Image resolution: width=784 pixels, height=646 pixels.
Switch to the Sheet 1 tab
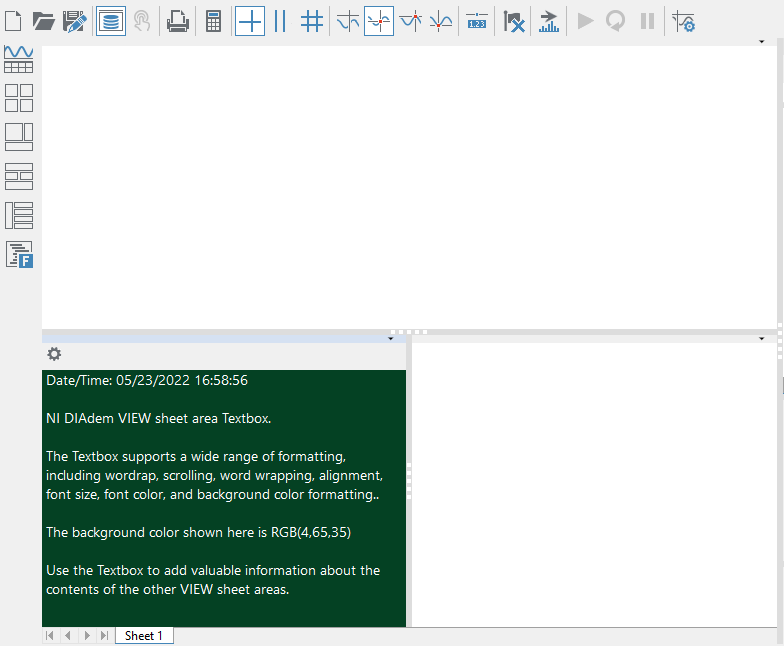point(144,636)
